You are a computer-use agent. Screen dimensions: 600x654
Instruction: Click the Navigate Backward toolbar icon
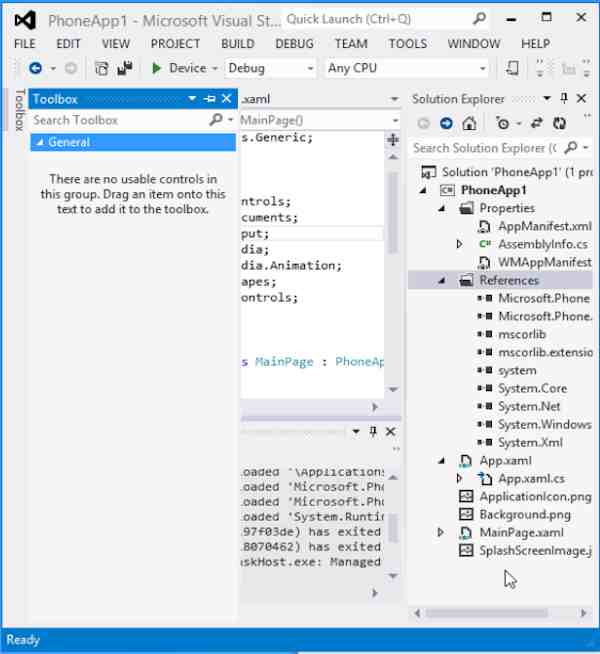coord(35,68)
